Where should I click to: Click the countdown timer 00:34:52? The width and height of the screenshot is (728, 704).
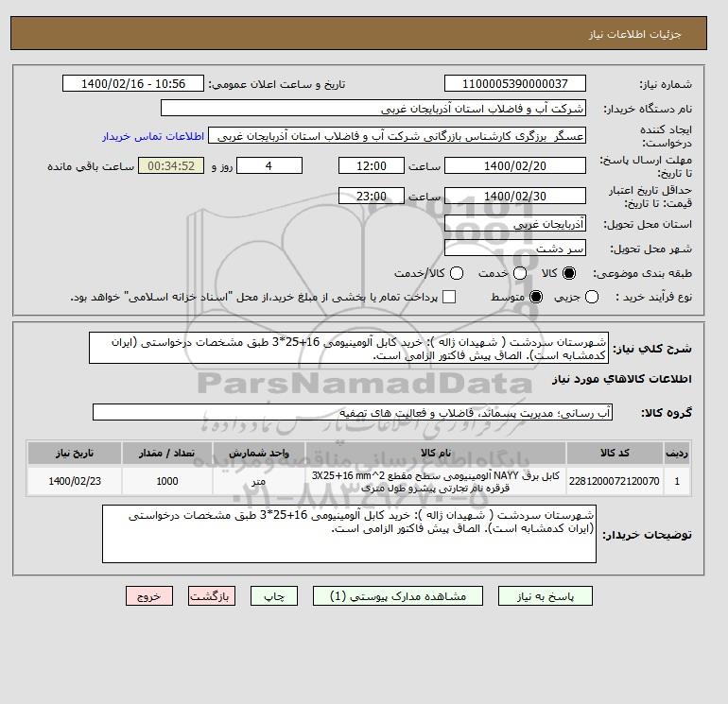(x=171, y=165)
